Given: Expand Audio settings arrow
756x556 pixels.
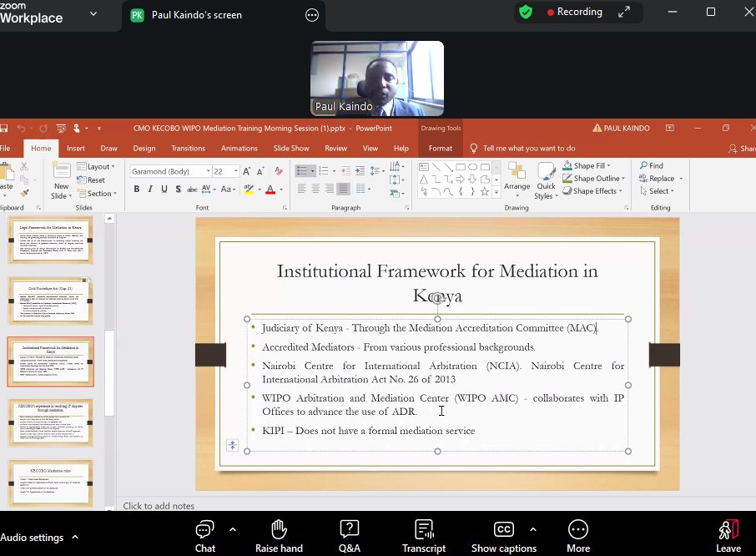Looking at the screenshot, I should (x=75, y=537).
